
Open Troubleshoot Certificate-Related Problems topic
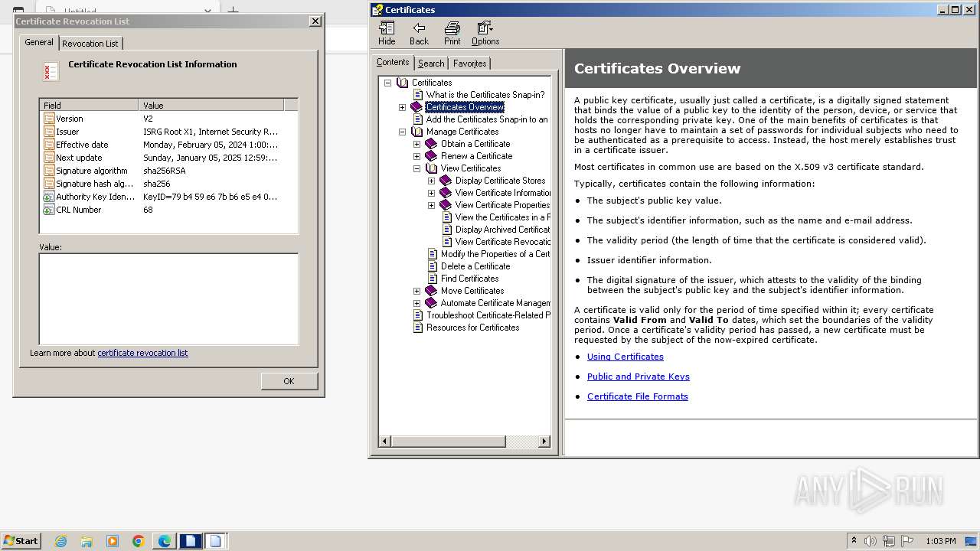point(488,315)
